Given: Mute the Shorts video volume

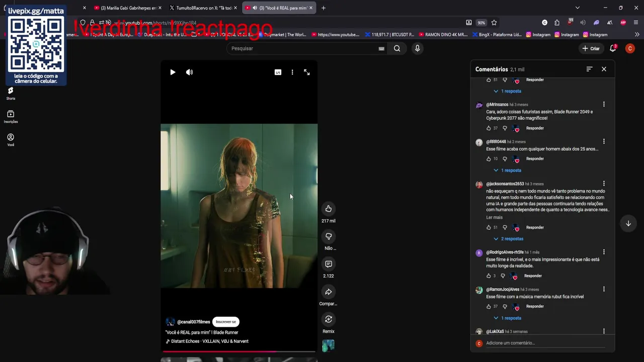Looking at the screenshot, I should (189, 72).
